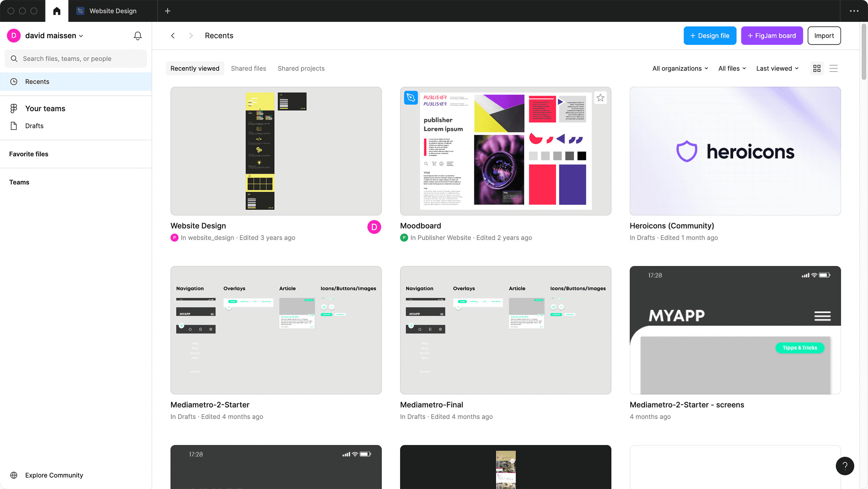Click the Moodboard file name
Image resolution: width=868 pixels, height=489 pixels.
(x=420, y=226)
